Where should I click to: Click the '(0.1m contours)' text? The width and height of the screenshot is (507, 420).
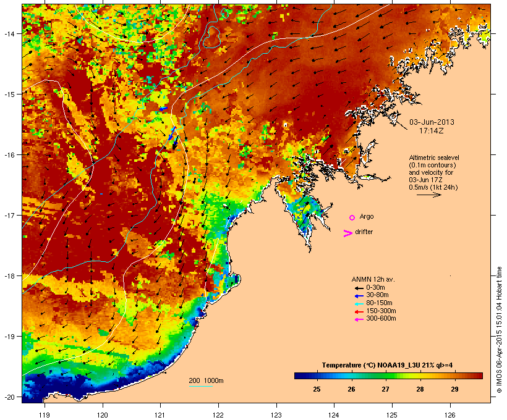433,165
